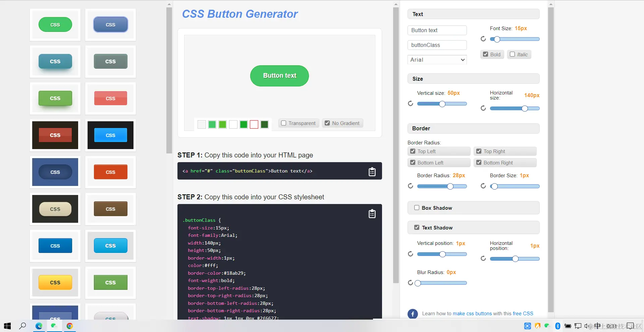
Task: Select the light gray color swatch
Action: [202, 125]
